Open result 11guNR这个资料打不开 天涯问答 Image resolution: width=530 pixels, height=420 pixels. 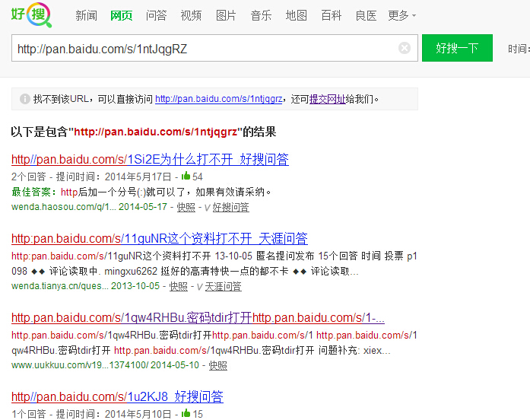(160, 238)
